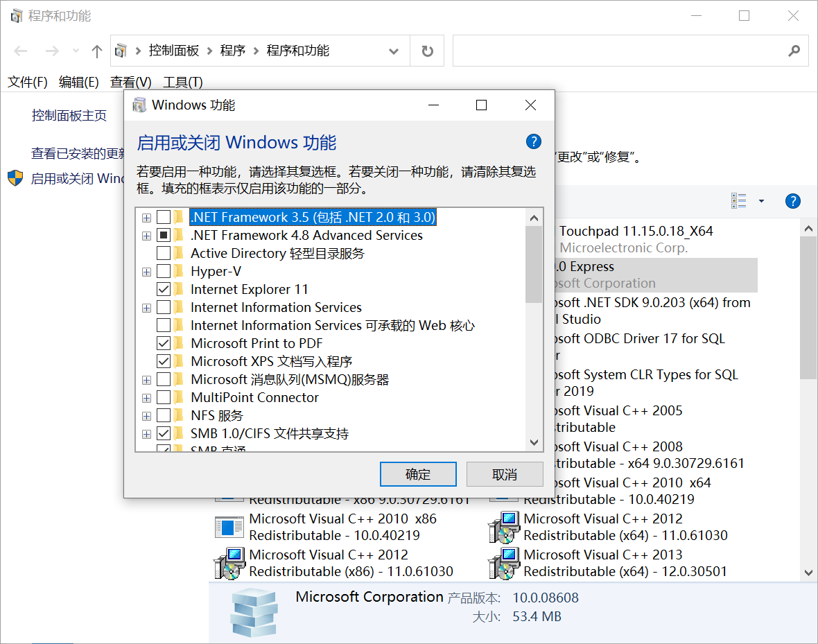The image size is (818, 644).
Task: Expand MultiPoint Connector node
Action: [x=146, y=398]
